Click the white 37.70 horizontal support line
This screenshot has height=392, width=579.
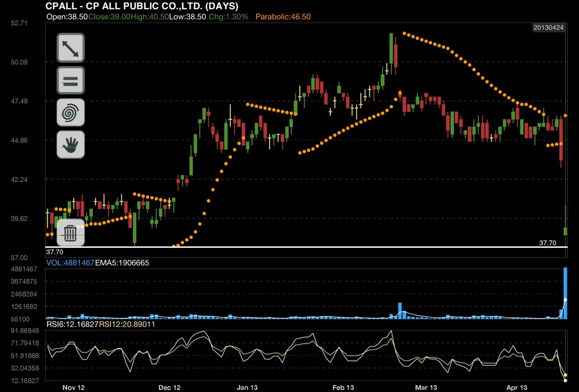(306, 247)
